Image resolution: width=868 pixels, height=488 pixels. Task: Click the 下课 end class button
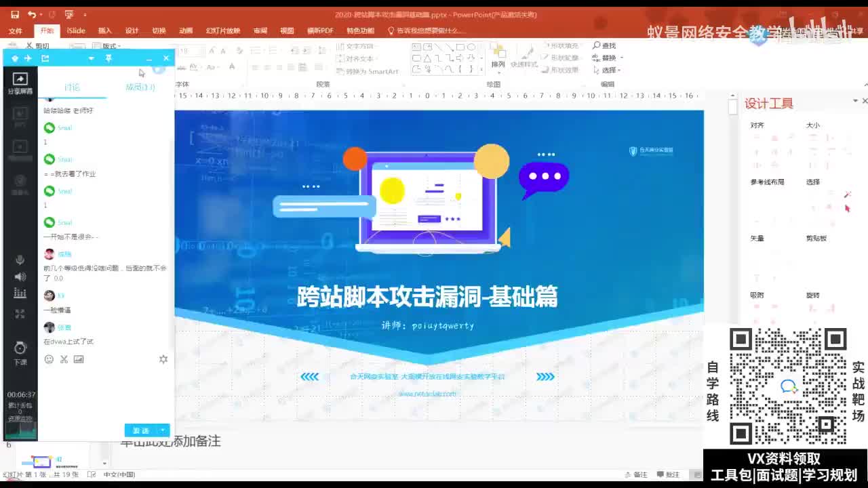coord(20,353)
